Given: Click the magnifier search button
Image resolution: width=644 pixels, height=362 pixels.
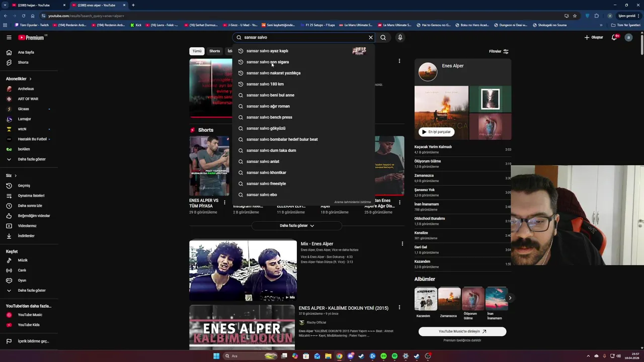Looking at the screenshot, I should [383, 37].
